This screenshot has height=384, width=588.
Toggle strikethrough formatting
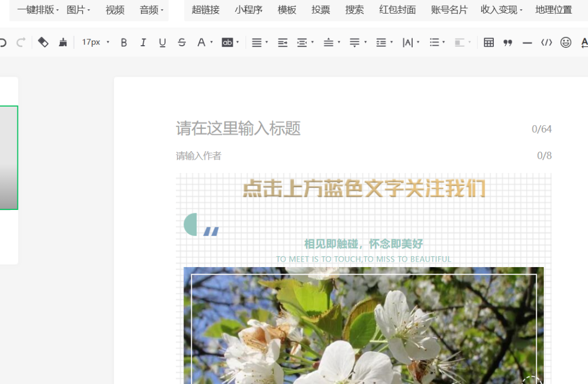click(182, 42)
